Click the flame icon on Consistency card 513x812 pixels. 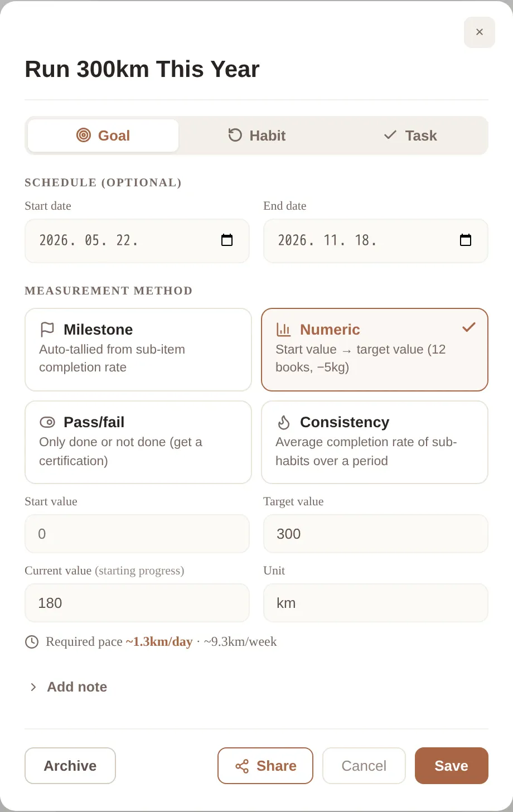tap(284, 422)
